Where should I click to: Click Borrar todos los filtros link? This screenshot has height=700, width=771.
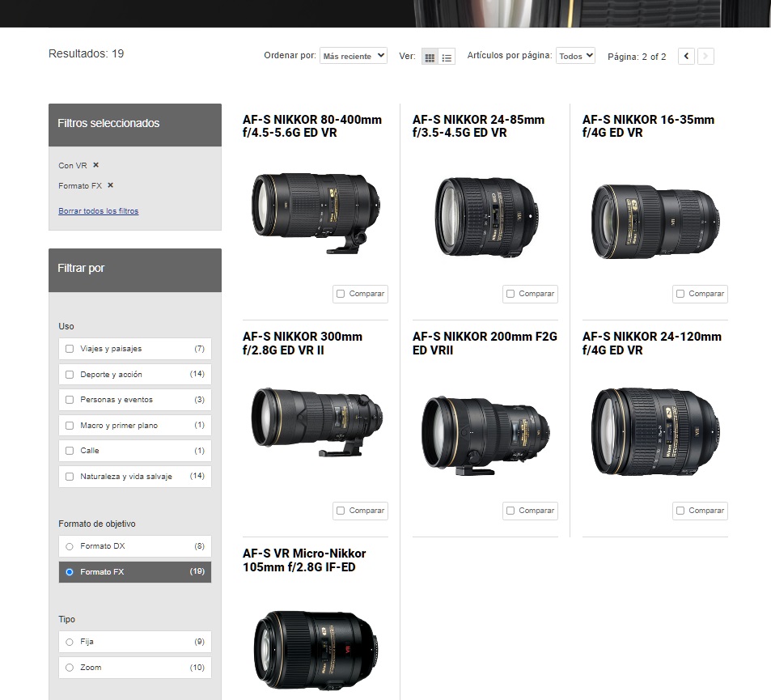pos(98,211)
